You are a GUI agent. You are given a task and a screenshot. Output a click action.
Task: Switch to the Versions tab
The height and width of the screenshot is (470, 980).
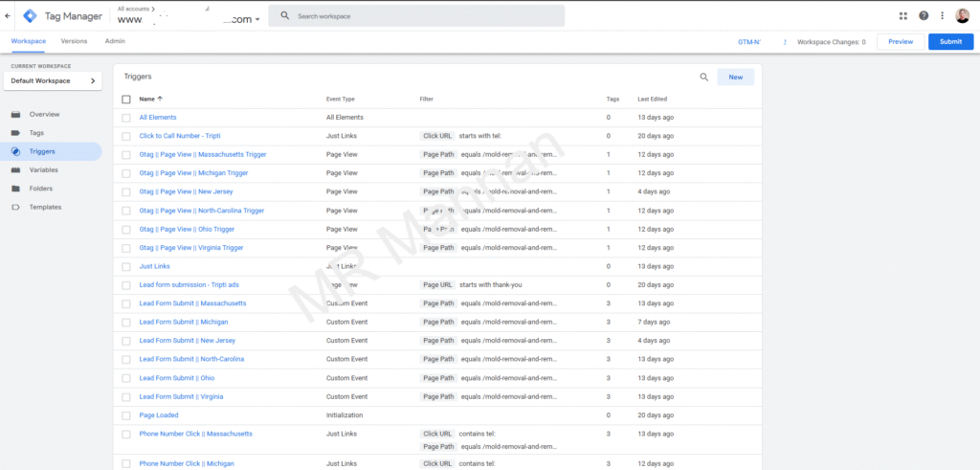click(74, 41)
